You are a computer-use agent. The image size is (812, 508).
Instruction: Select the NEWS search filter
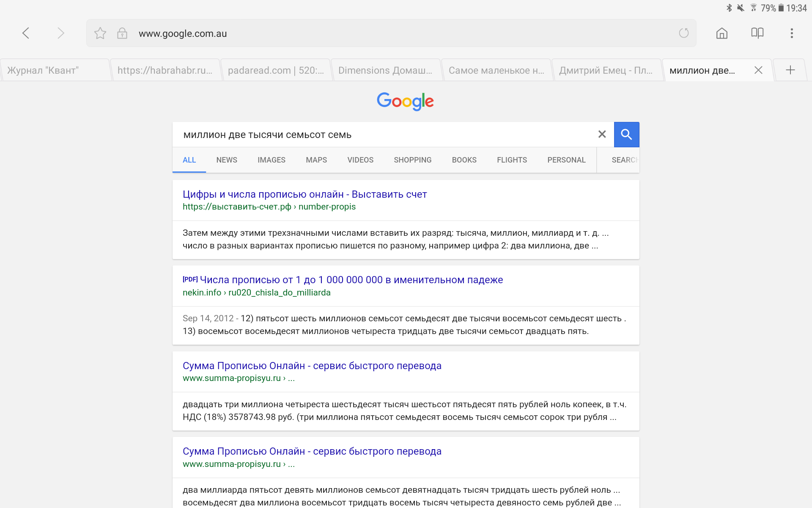(226, 160)
